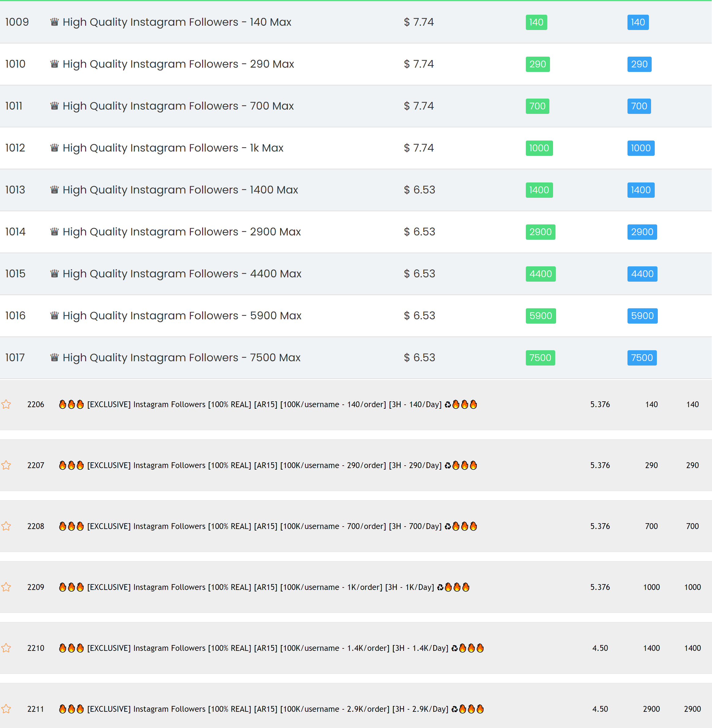Viewport: 712px width, 728px height.
Task: Click "High Quality Instagram Followers - 290 Max" text
Action: 178,64
